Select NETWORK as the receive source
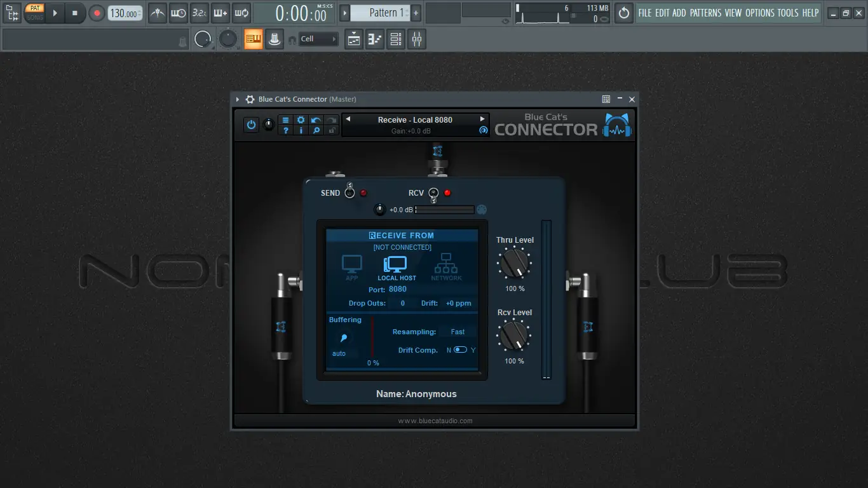868x488 pixels. (x=446, y=268)
